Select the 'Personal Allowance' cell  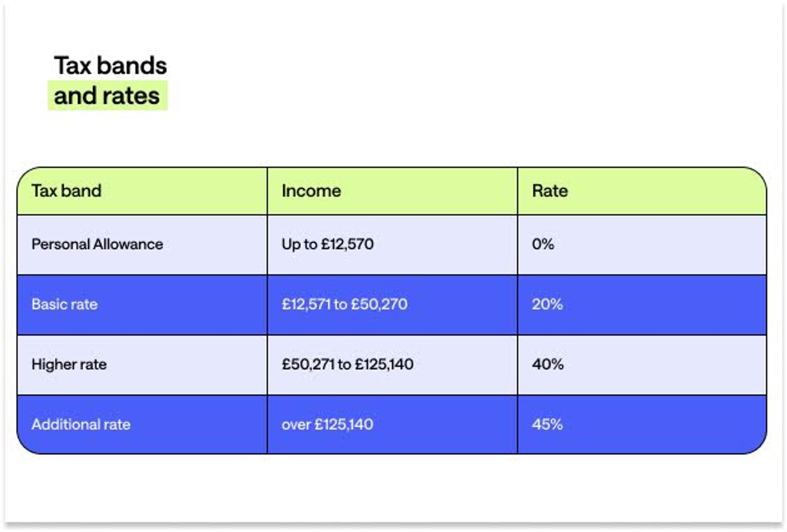(x=142, y=245)
